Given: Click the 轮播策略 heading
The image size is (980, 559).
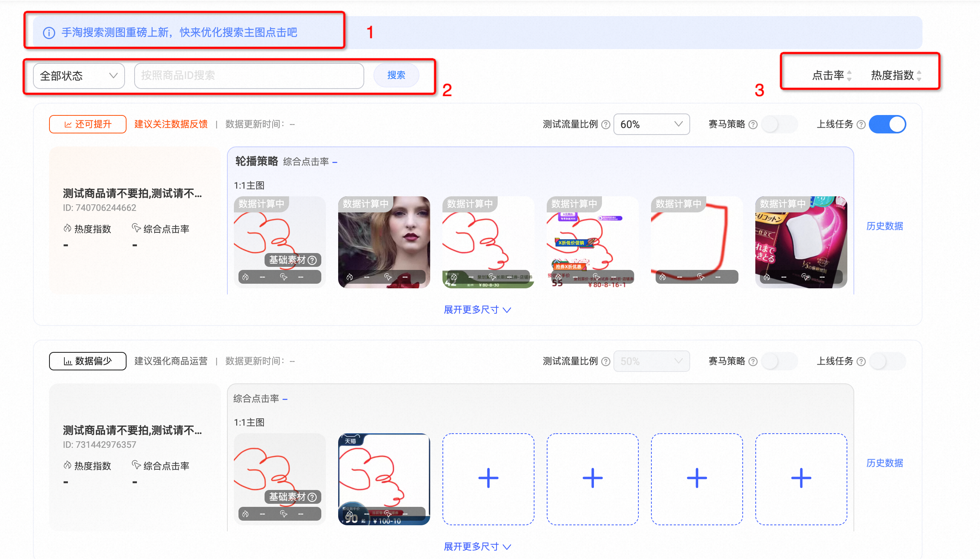Looking at the screenshot, I should pyautogui.click(x=257, y=161).
